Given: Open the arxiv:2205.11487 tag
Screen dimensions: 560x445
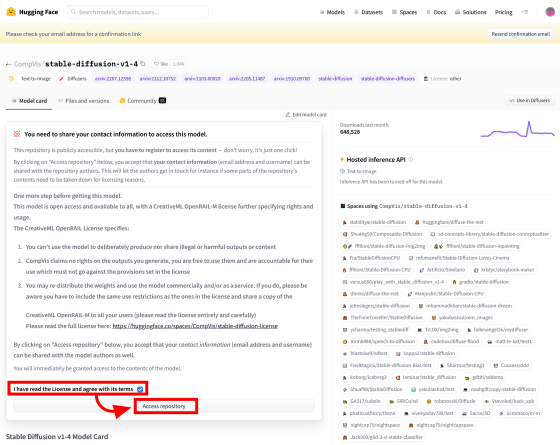Looking at the screenshot, I should (x=247, y=79).
